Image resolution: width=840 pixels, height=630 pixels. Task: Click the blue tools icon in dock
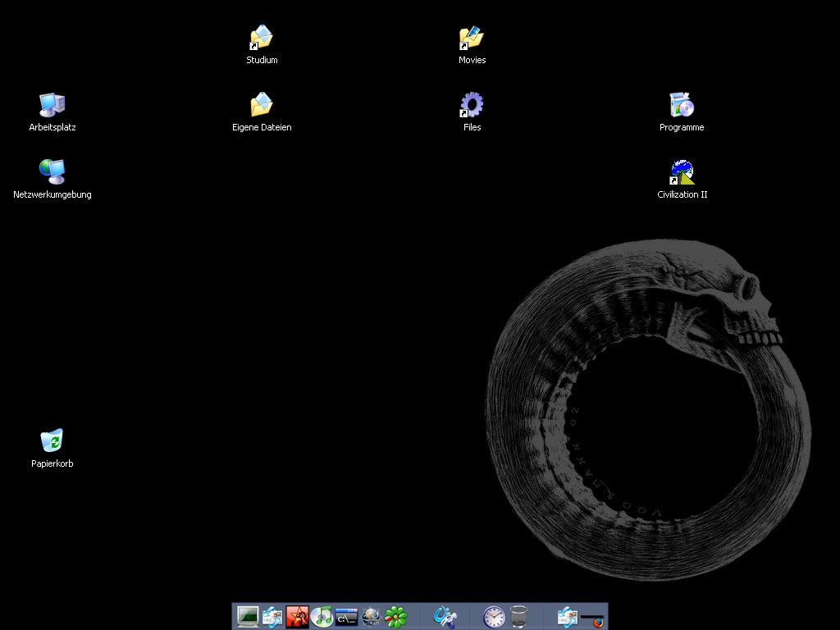click(x=445, y=617)
